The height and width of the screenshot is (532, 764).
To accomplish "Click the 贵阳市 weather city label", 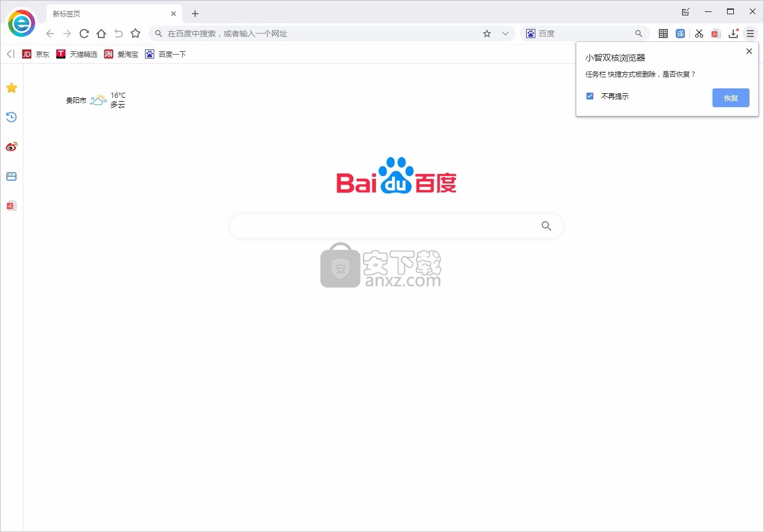I will pyautogui.click(x=76, y=101).
